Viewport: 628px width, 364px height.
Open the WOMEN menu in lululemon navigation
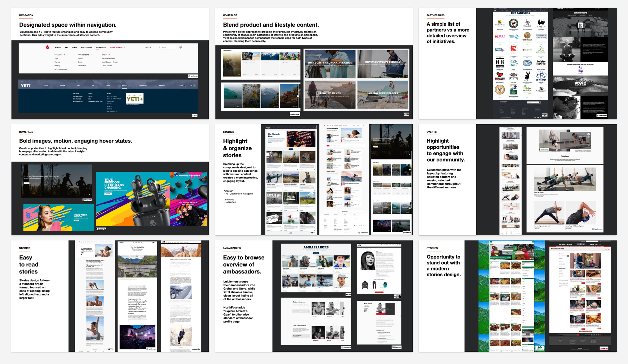[58, 47]
